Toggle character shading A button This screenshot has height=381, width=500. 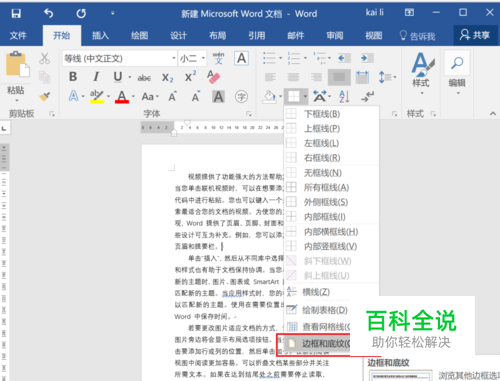tap(218, 97)
